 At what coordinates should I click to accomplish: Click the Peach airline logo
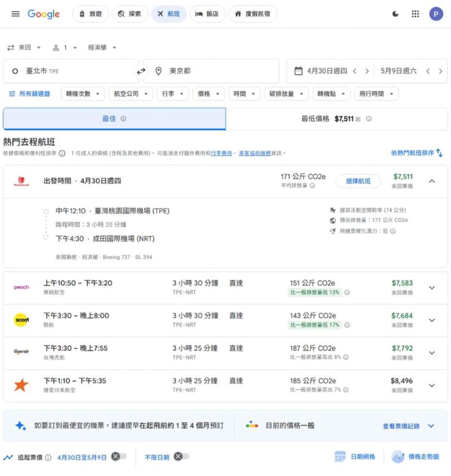21,287
